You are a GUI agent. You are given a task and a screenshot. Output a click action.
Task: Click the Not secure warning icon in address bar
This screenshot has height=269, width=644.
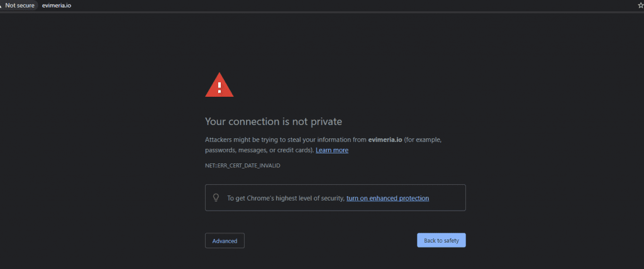[1, 6]
